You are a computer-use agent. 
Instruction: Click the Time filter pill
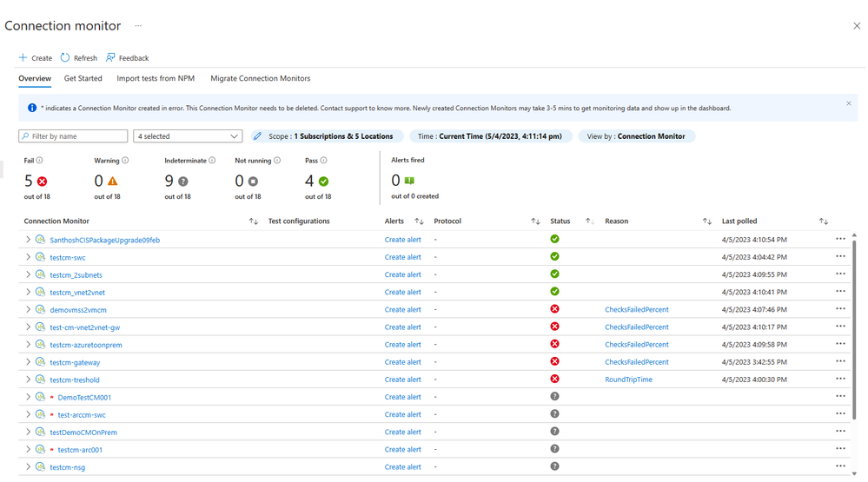(490, 136)
